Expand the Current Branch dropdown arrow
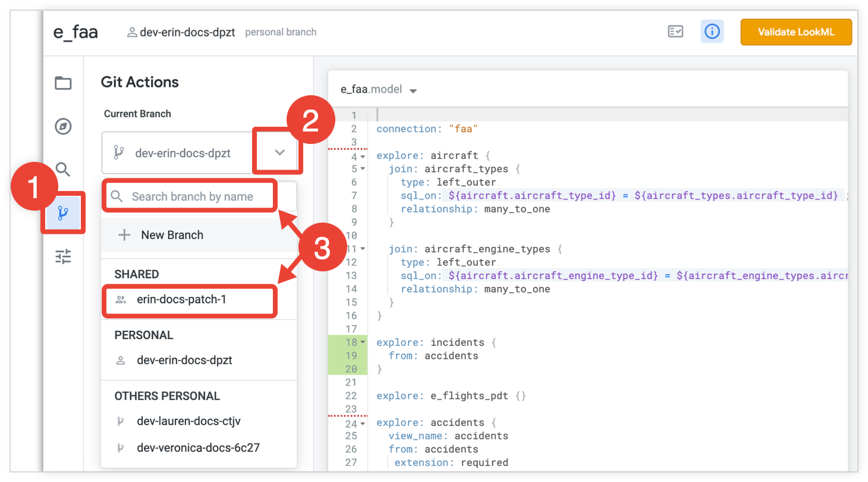Image resolution: width=868 pixels, height=482 pixels. coord(280,153)
